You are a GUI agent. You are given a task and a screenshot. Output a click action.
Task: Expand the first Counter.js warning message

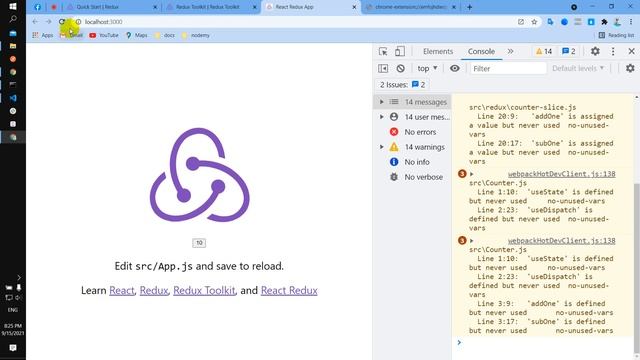[x=472, y=174]
